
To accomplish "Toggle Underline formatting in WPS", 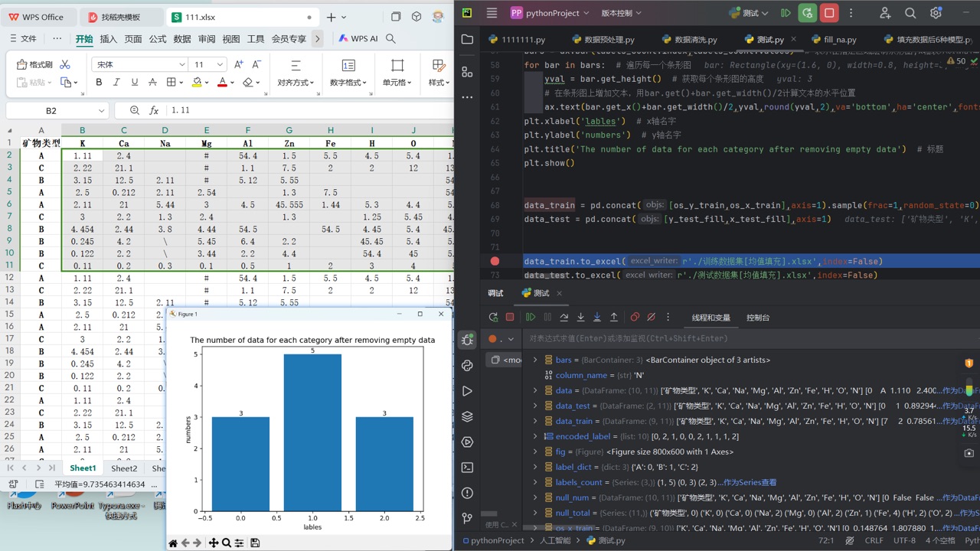I will (x=135, y=83).
